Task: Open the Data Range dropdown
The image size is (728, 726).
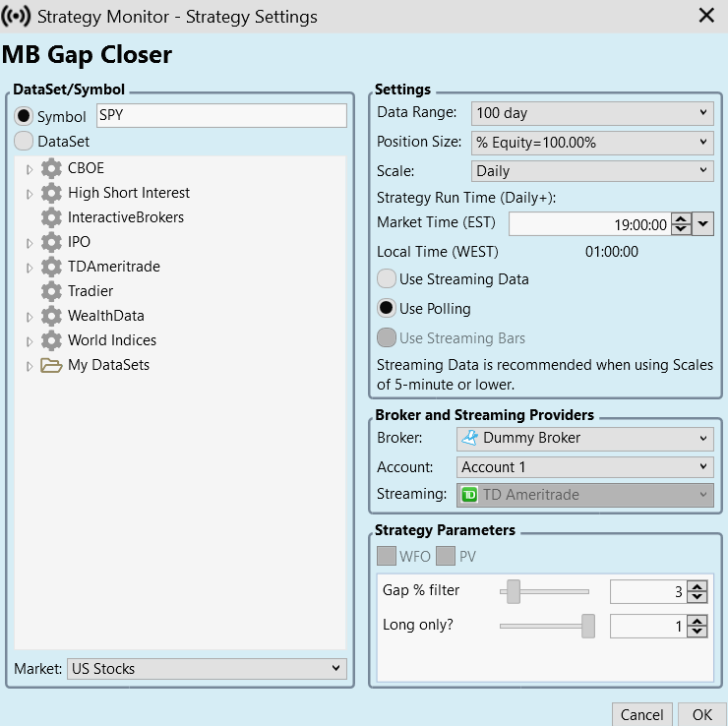Action: click(592, 112)
